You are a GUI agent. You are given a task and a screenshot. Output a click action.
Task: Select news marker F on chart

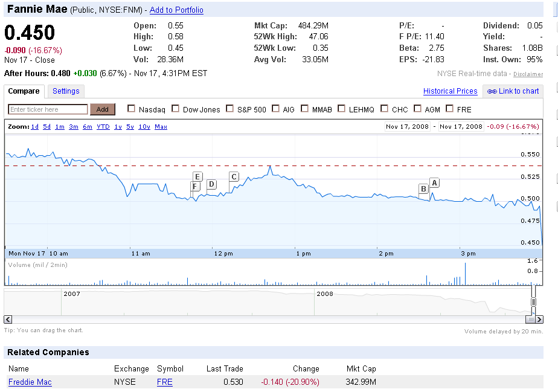tap(194, 186)
